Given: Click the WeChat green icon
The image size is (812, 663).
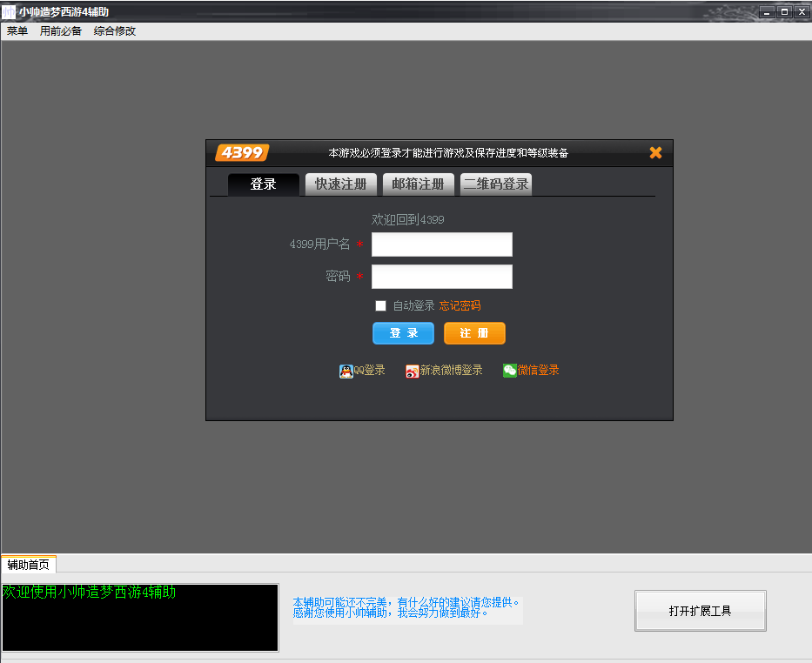Looking at the screenshot, I should (510, 371).
